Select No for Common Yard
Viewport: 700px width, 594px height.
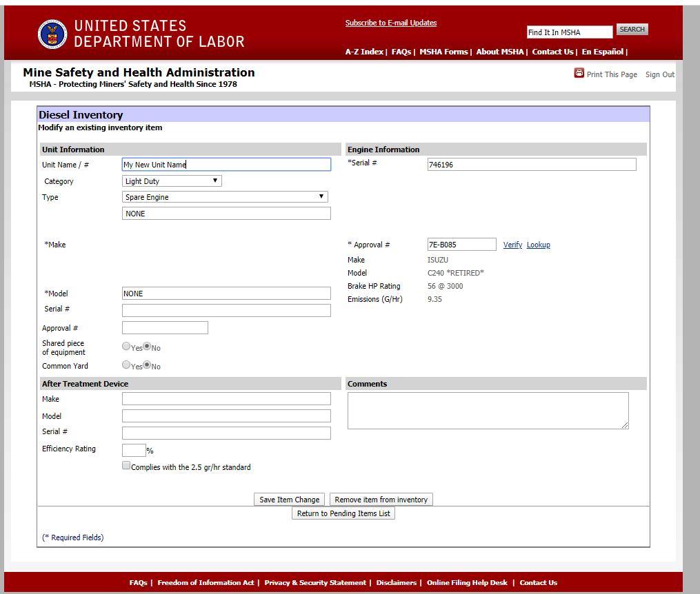147,365
